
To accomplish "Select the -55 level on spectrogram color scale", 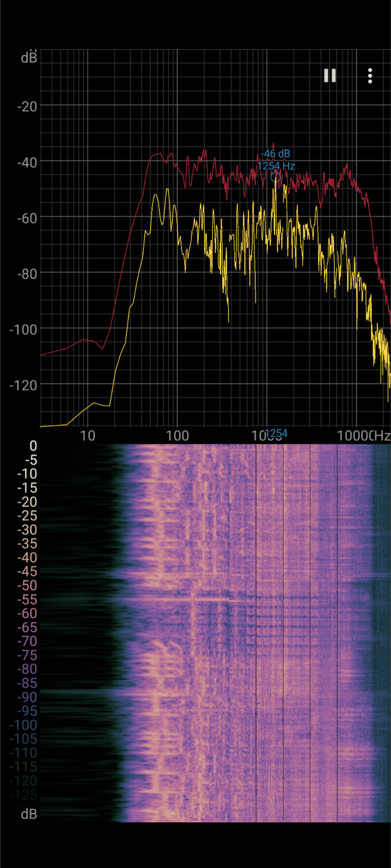I will tap(27, 600).
